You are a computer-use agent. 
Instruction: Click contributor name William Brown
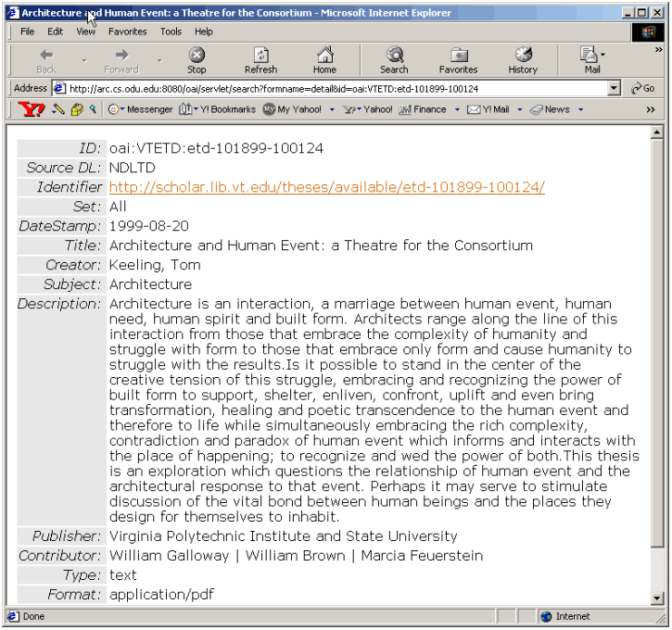click(x=296, y=556)
